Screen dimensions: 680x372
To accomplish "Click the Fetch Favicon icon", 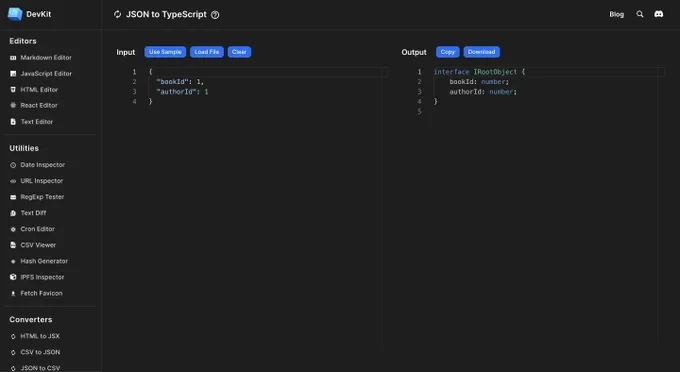I will coord(13,294).
